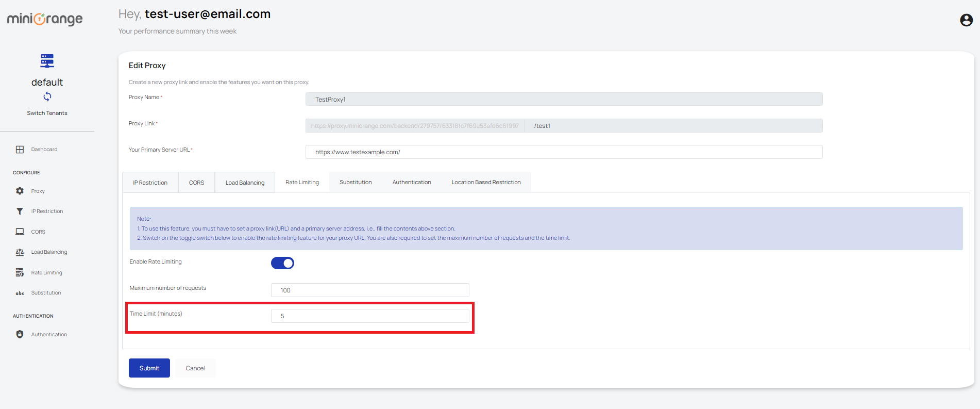Switch to the CORS tab
Viewport: 980px width, 409px height.
coord(196,183)
